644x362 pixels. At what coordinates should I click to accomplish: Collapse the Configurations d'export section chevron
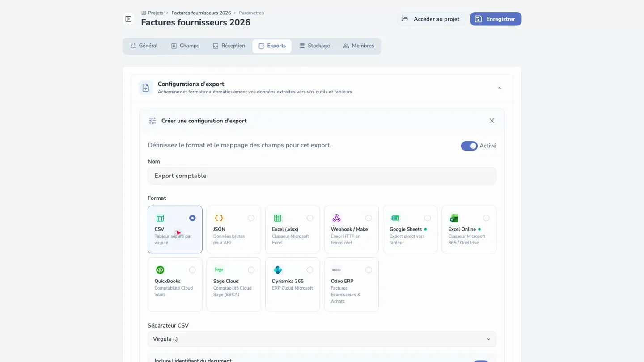pos(500,88)
